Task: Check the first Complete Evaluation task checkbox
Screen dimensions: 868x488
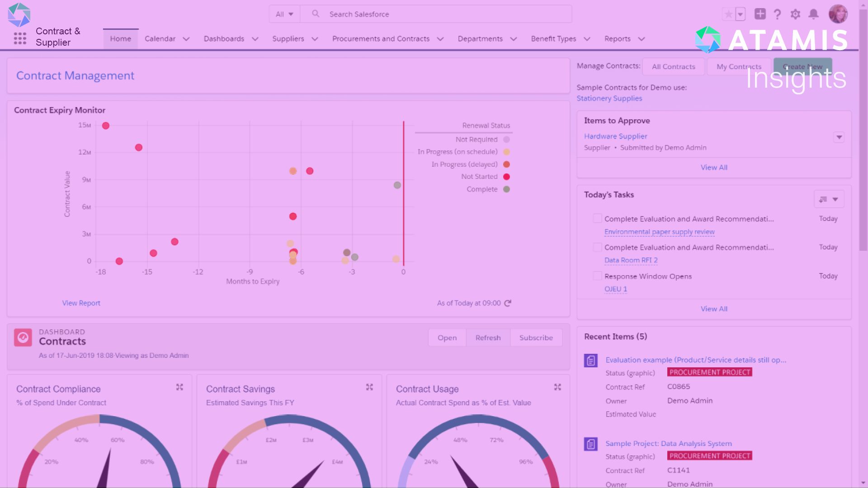Action: point(597,219)
